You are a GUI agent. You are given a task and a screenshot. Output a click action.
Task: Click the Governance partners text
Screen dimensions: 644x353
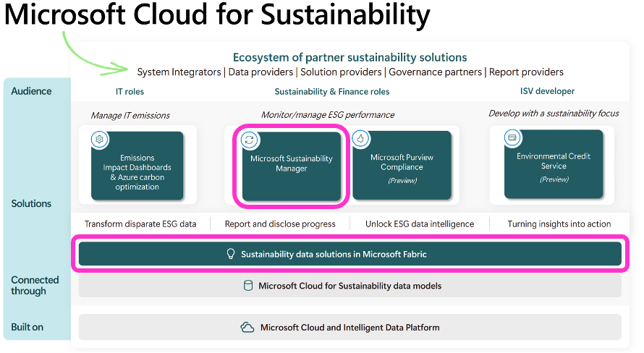(x=436, y=72)
